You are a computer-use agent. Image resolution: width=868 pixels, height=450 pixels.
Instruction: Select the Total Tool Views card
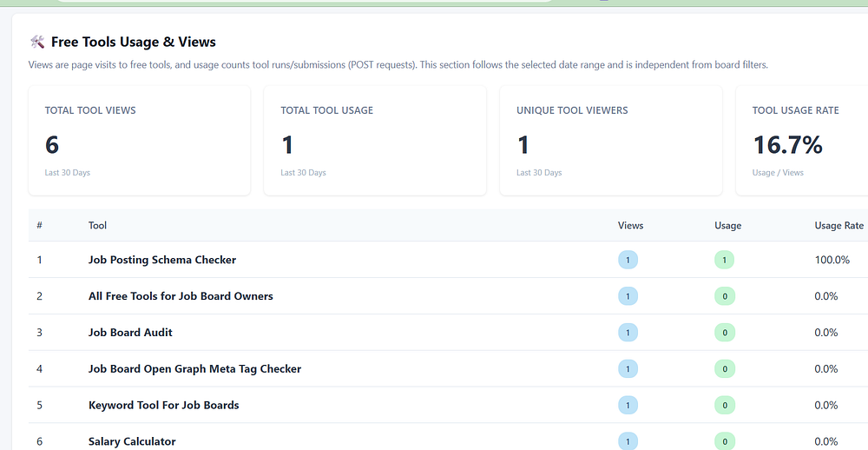click(x=140, y=141)
